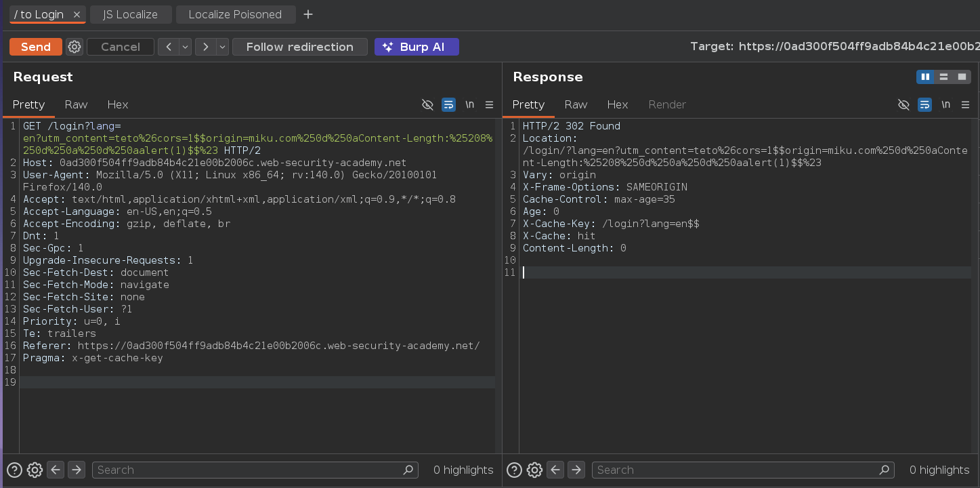Open Response panel options menu

[965, 104]
